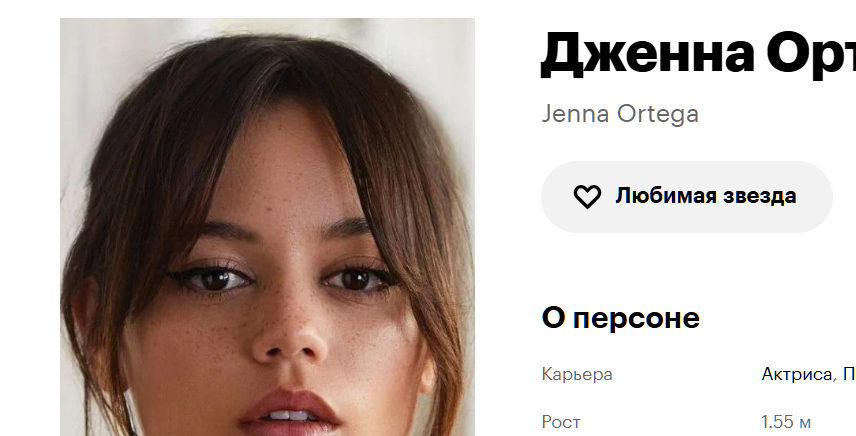Select the English name Jenna Ortega subtitle
The height and width of the screenshot is (436, 856).
pos(620,114)
